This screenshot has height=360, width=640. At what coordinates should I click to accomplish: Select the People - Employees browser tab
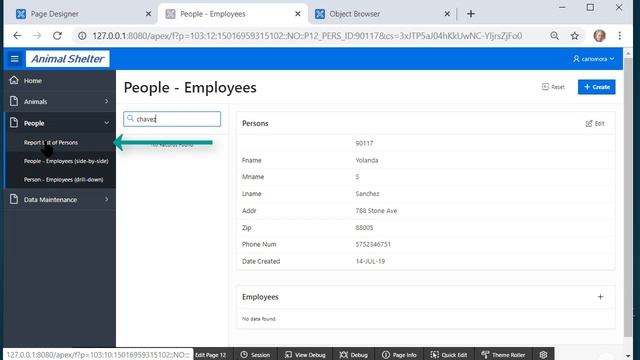pos(233,14)
